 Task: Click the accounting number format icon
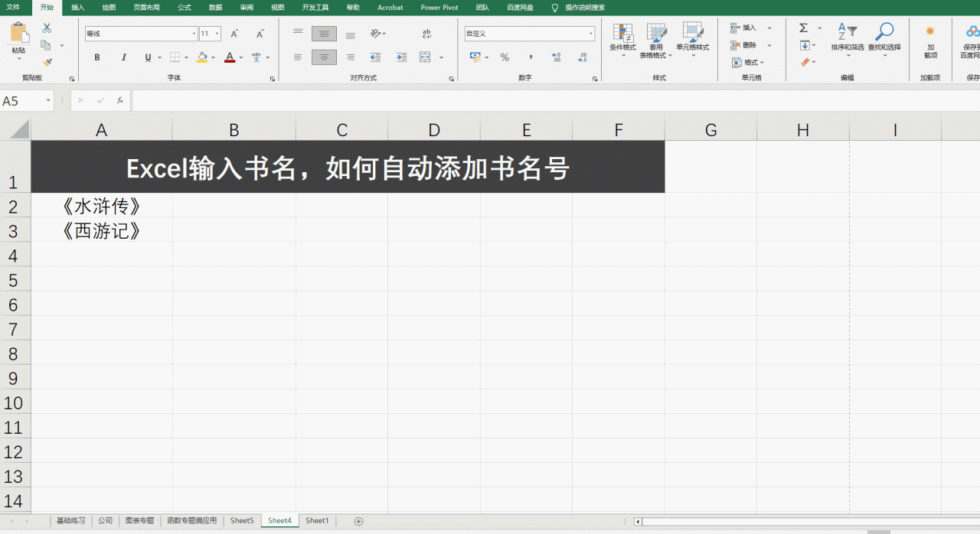[474, 57]
